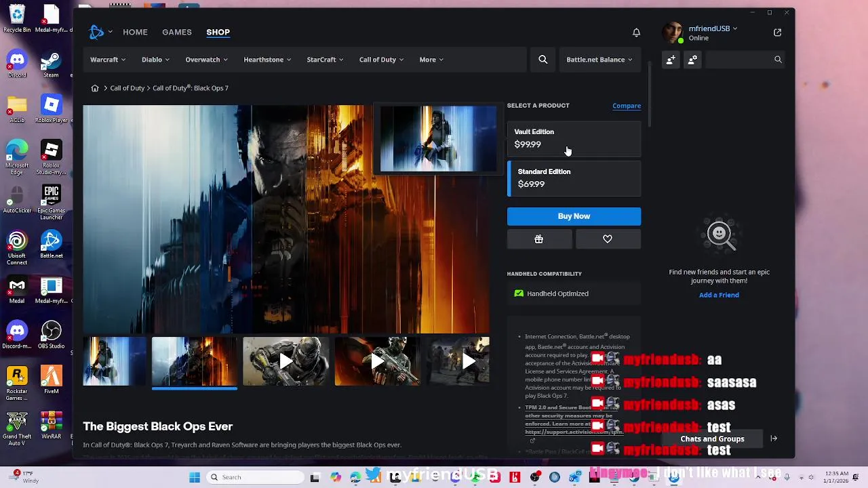This screenshot has width=868, height=488.
Task: Click the Buy Now button
Action: (574, 216)
